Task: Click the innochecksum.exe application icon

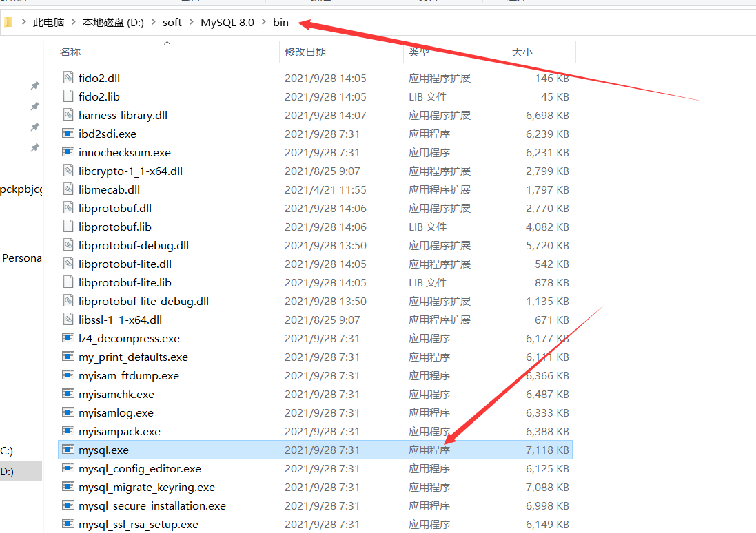Action: point(68,151)
